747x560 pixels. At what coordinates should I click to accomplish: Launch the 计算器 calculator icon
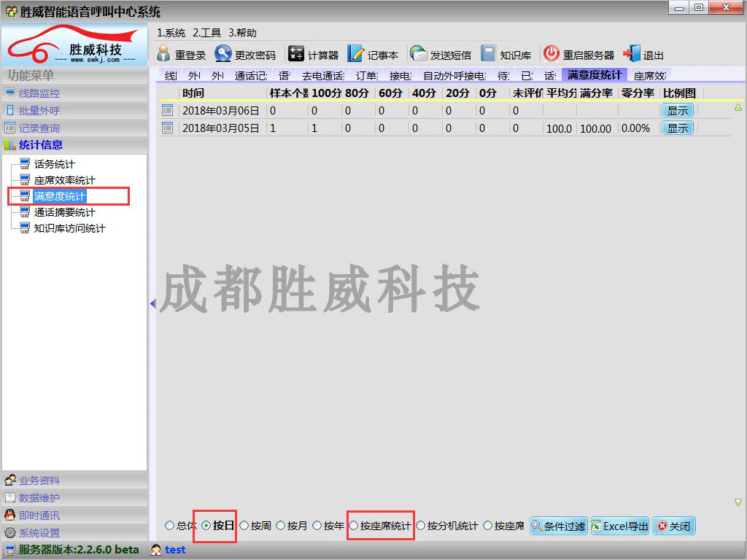point(296,54)
